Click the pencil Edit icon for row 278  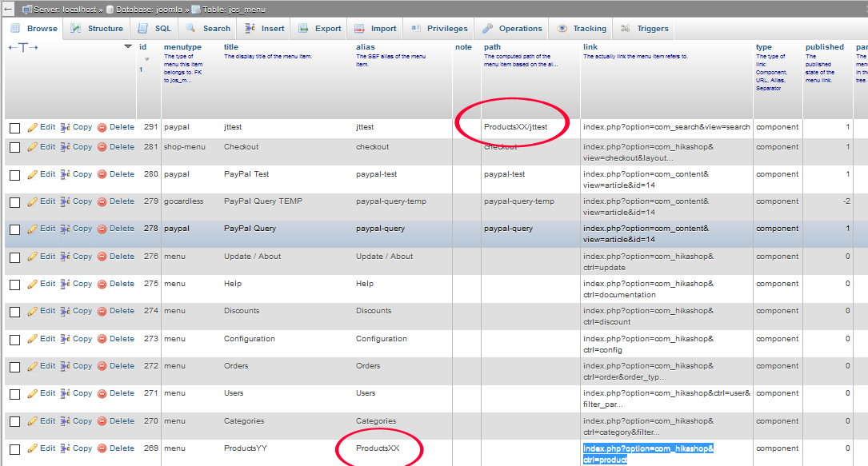point(33,229)
